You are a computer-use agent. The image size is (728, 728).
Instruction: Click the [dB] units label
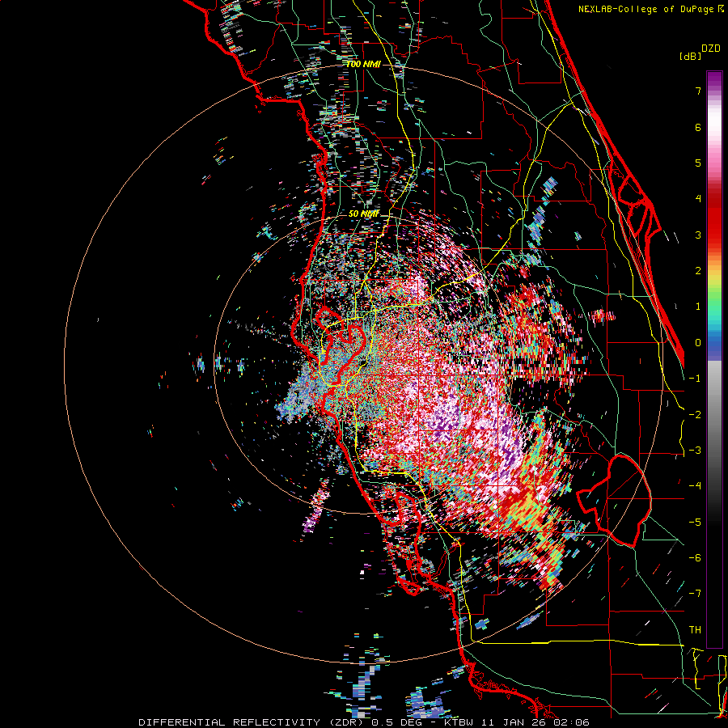(x=690, y=56)
